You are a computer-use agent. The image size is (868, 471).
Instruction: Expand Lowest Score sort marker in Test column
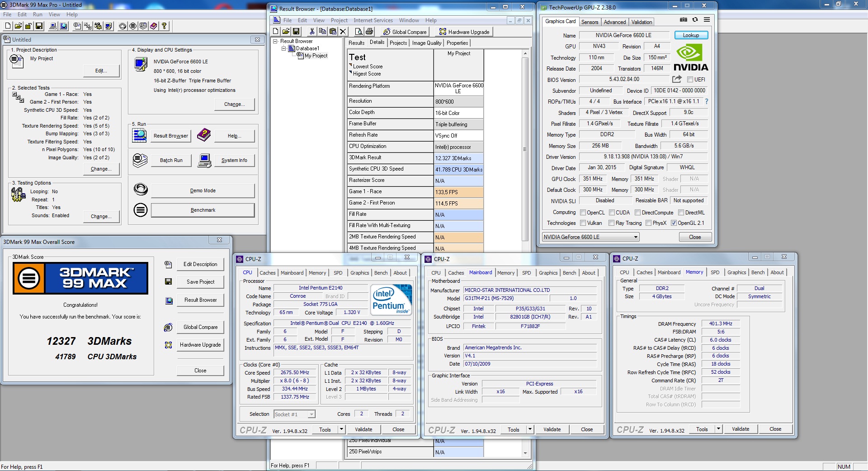tap(350, 65)
